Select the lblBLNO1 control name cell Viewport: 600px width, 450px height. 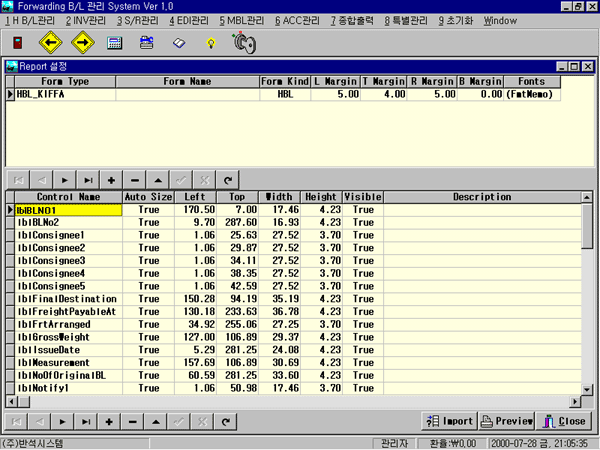[x=68, y=210]
